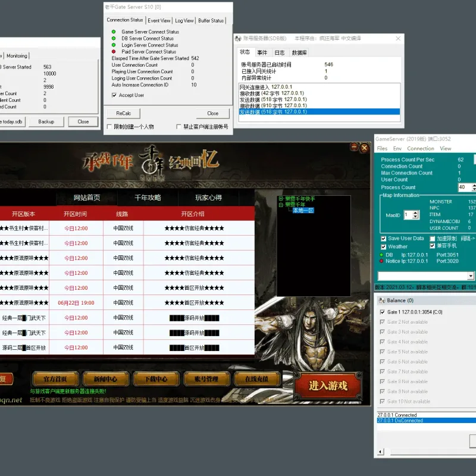
Task: Click the 账号管理 button
Action: pos(206,379)
